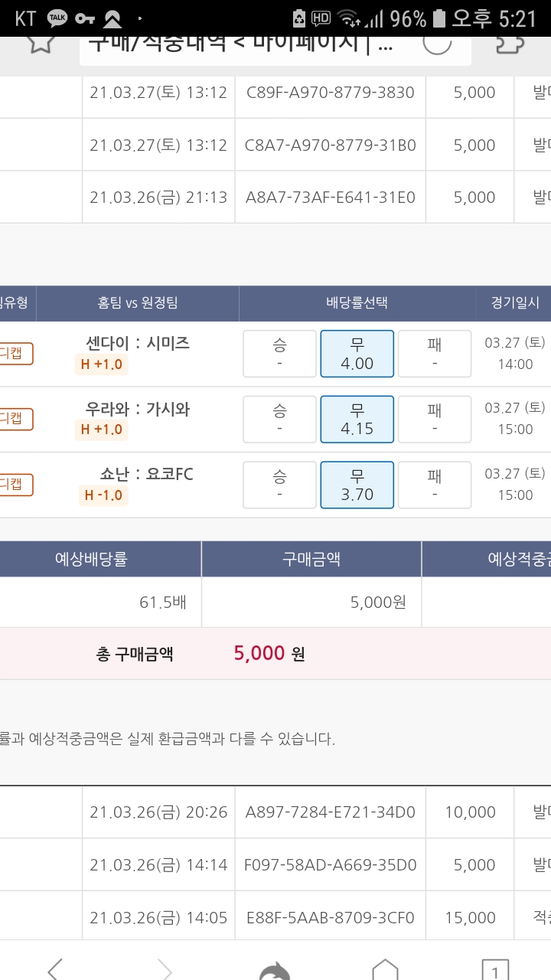Click the 배당률선택 column header
Viewport: 551px width, 980px height.
pyautogui.click(x=357, y=302)
